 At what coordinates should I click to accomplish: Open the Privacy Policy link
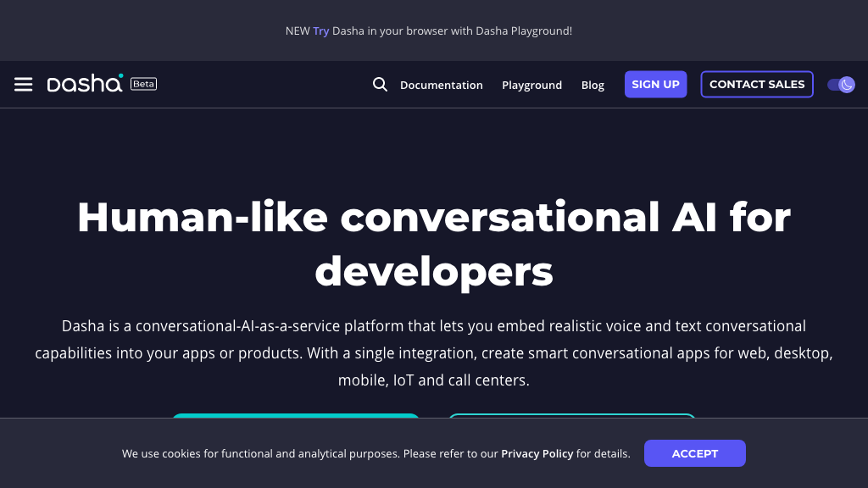[537, 454]
